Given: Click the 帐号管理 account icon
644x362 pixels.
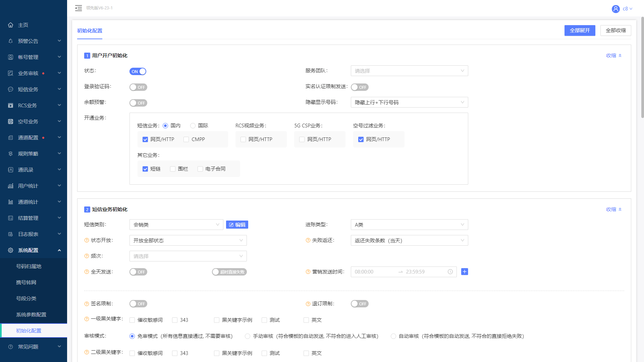Looking at the screenshot, I should 11,57.
